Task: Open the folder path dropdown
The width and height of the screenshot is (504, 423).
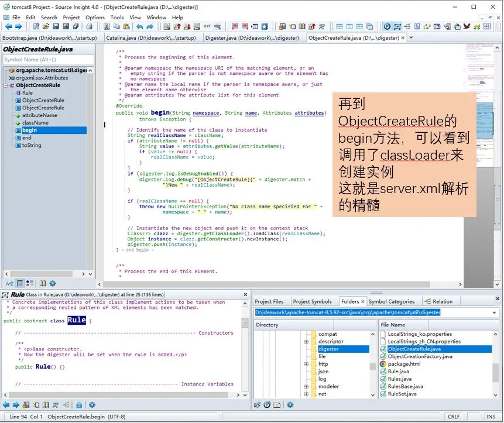Action: coord(494,312)
